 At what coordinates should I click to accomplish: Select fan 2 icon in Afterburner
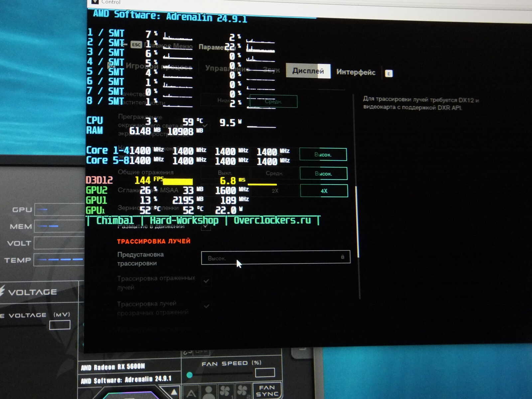(243, 391)
